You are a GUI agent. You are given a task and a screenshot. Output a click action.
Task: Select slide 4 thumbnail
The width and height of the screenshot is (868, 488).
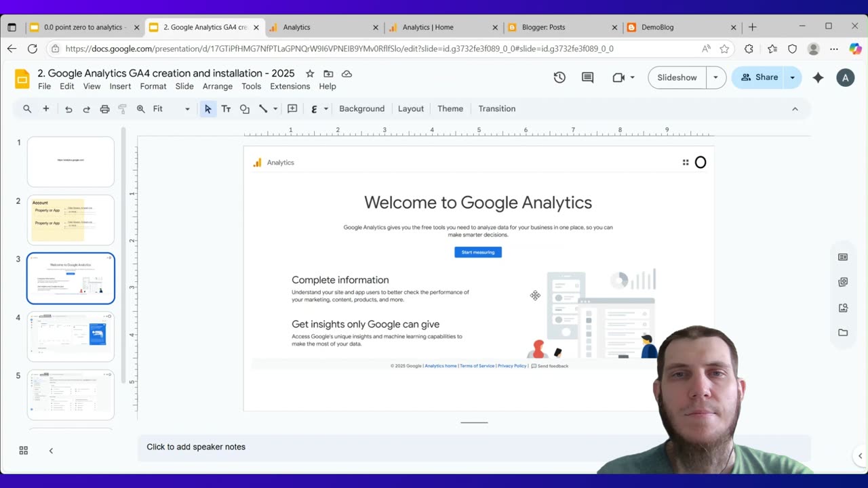pyautogui.click(x=71, y=336)
